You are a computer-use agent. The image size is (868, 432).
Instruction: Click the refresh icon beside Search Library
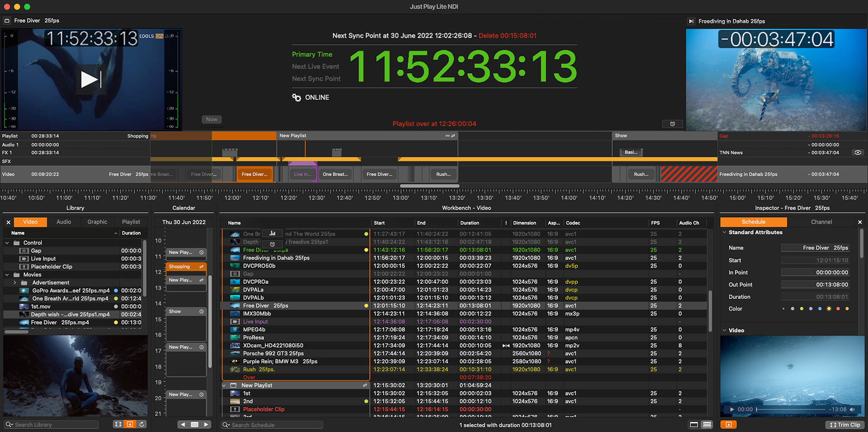[142, 424]
